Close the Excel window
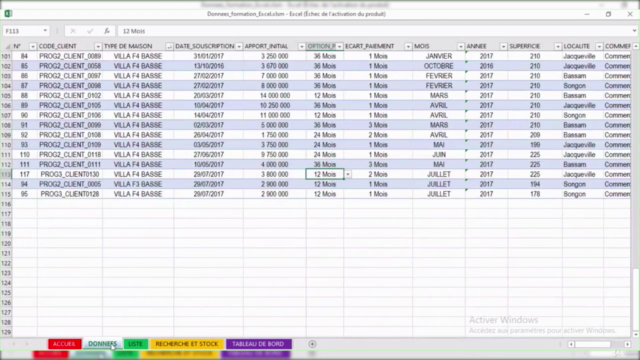 pyautogui.click(x=630, y=14)
